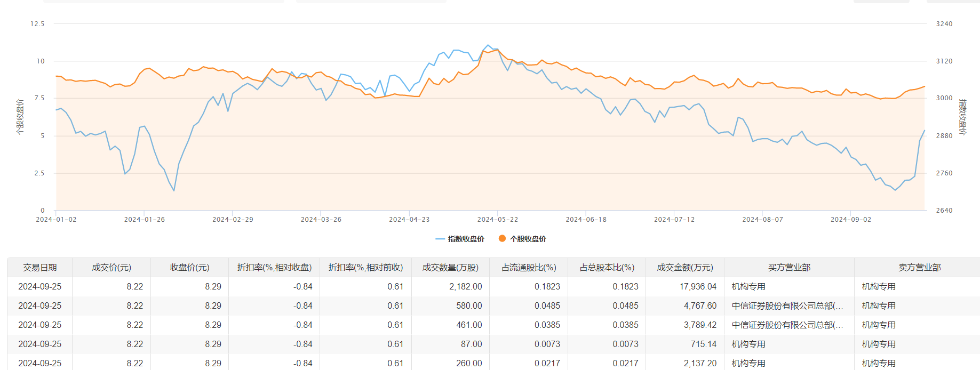
Task: Click the 卖方营业部 column header
Action: click(x=919, y=268)
